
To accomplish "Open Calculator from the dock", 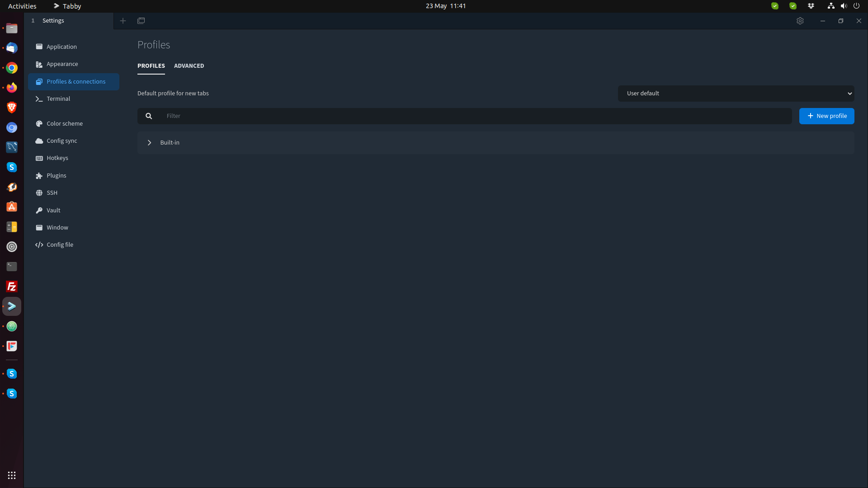I will coord(12,227).
